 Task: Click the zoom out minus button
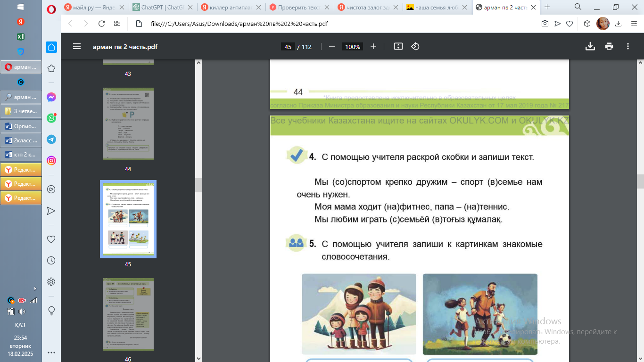[332, 47]
